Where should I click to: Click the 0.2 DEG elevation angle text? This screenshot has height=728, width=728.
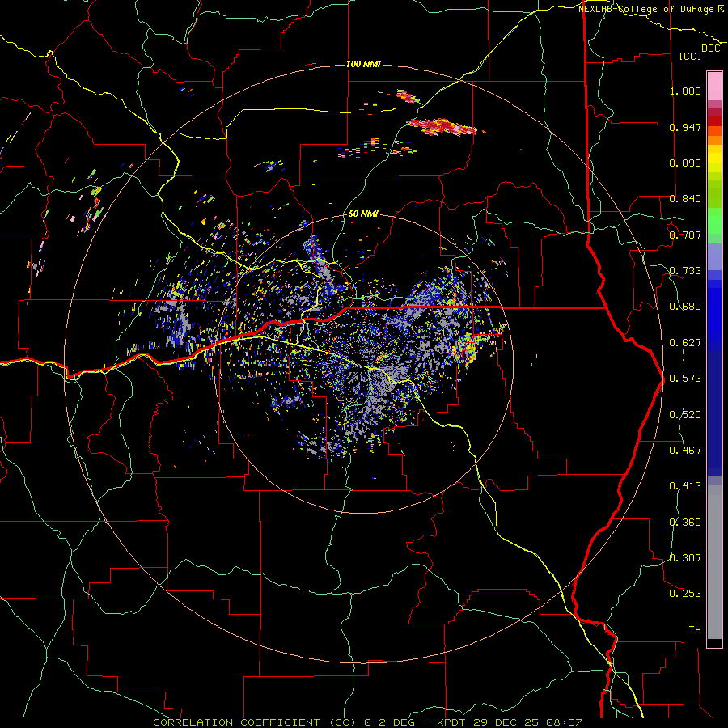tap(389, 722)
